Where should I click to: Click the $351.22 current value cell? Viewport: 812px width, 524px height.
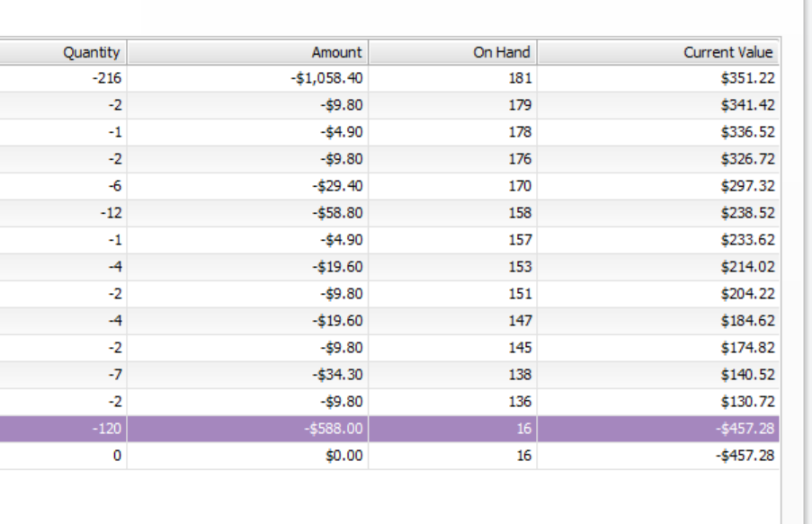pyautogui.click(x=746, y=78)
